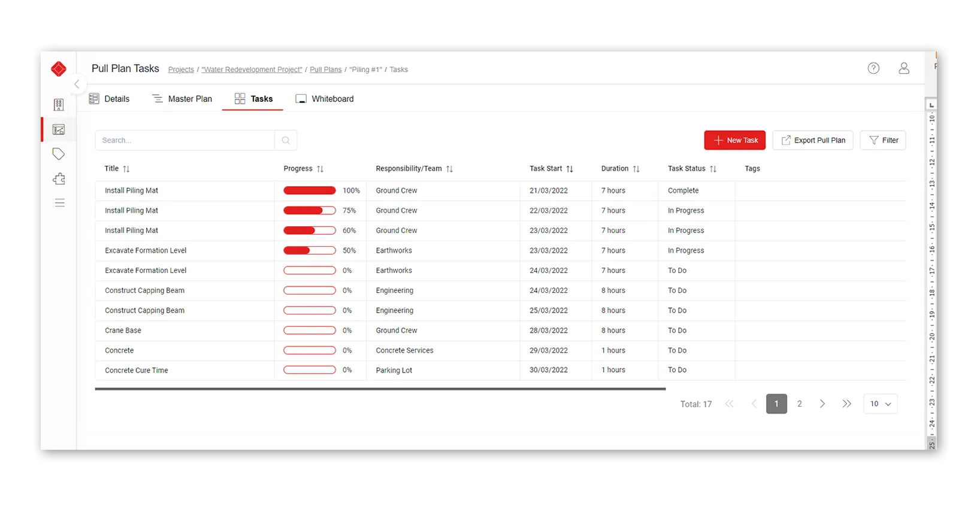Click the Total: 17 count label
The width and height of the screenshot is (980, 521).
coord(696,404)
